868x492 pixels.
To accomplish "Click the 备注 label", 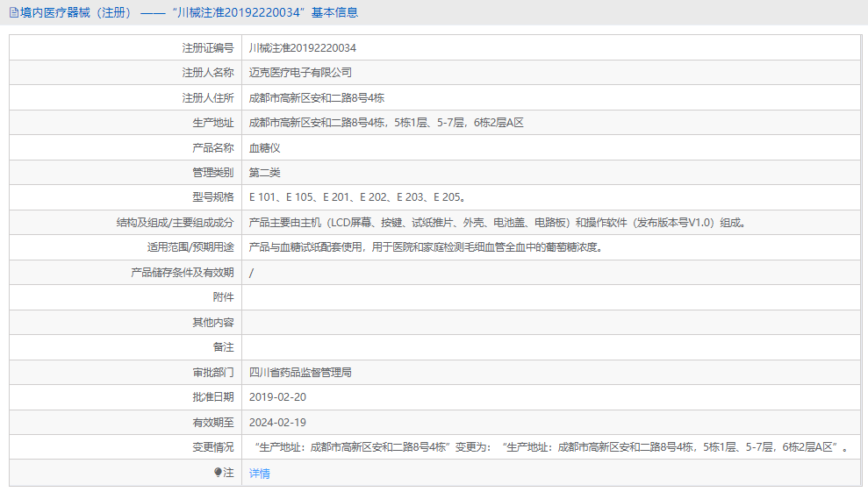I will click(x=223, y=347).
